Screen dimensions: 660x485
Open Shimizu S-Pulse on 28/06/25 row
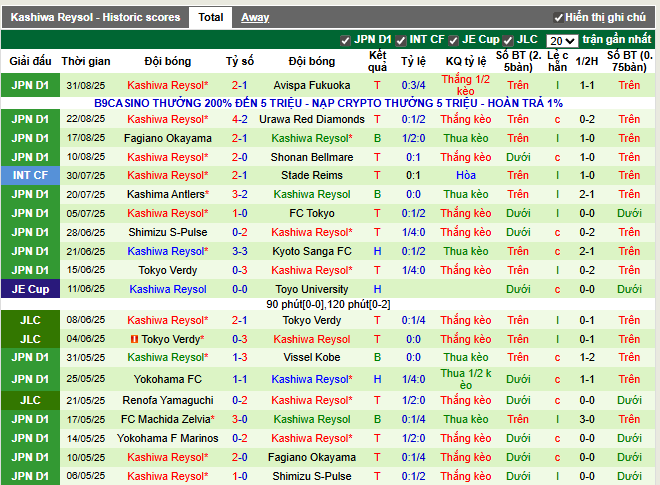pyautogui.click(x=168, y=232)
